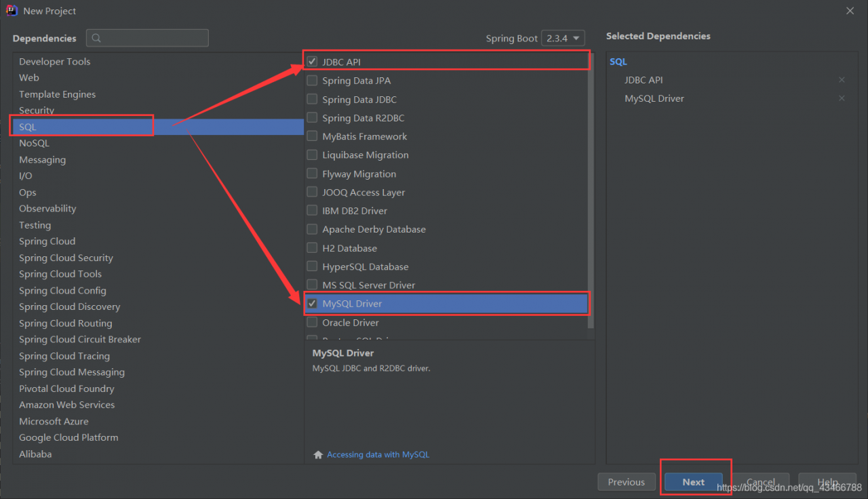The width and height of the screenshot is (868, 499).
Task: Go back with the Previous button
Action: coord(626,482)
